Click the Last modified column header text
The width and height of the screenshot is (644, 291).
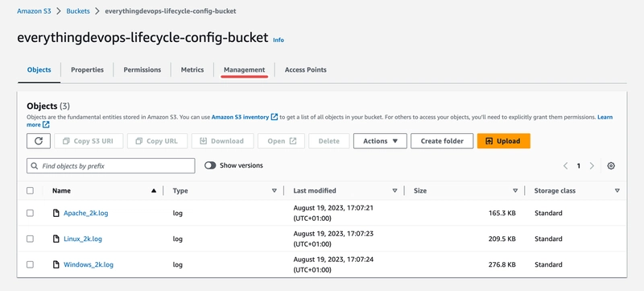click(315, 191)
